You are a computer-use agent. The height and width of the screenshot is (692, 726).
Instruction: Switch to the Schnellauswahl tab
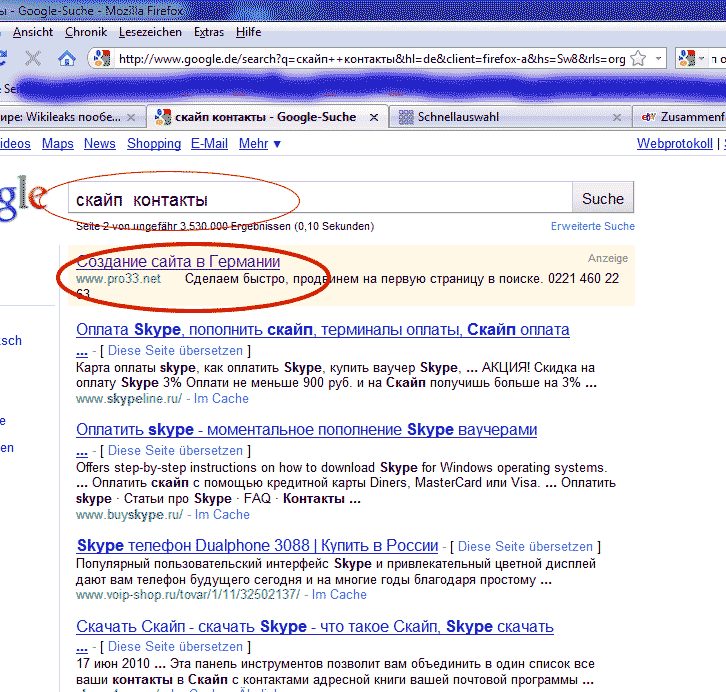click(x=509, y=117)
